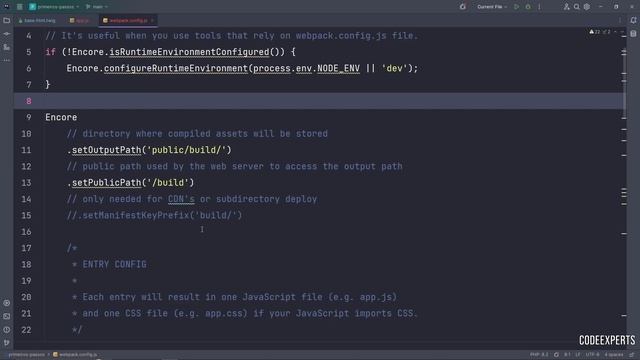Run the current file

(x=517, y=7)
